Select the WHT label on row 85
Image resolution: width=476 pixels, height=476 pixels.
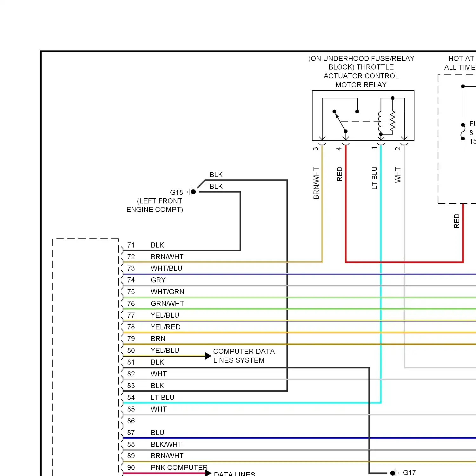point(159,409)
